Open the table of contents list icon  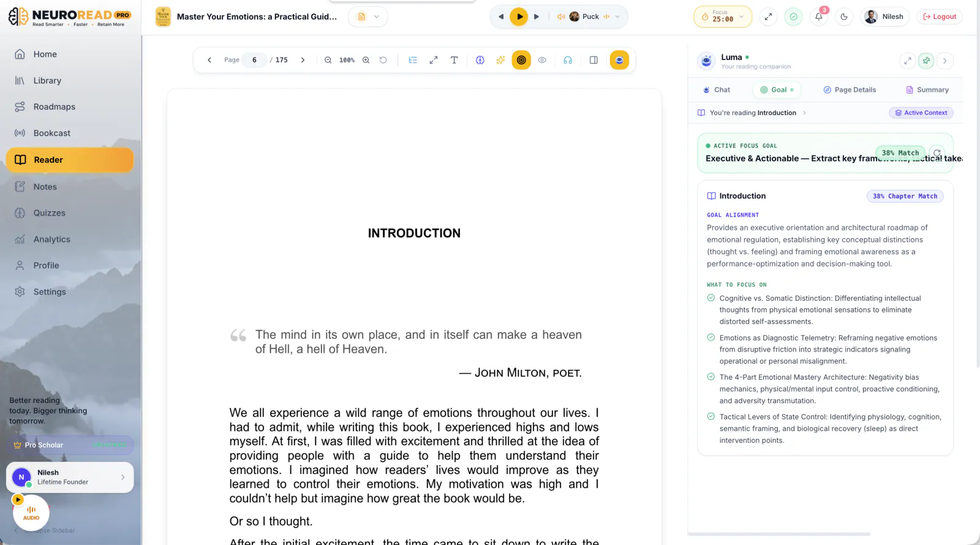click(413, 60)
